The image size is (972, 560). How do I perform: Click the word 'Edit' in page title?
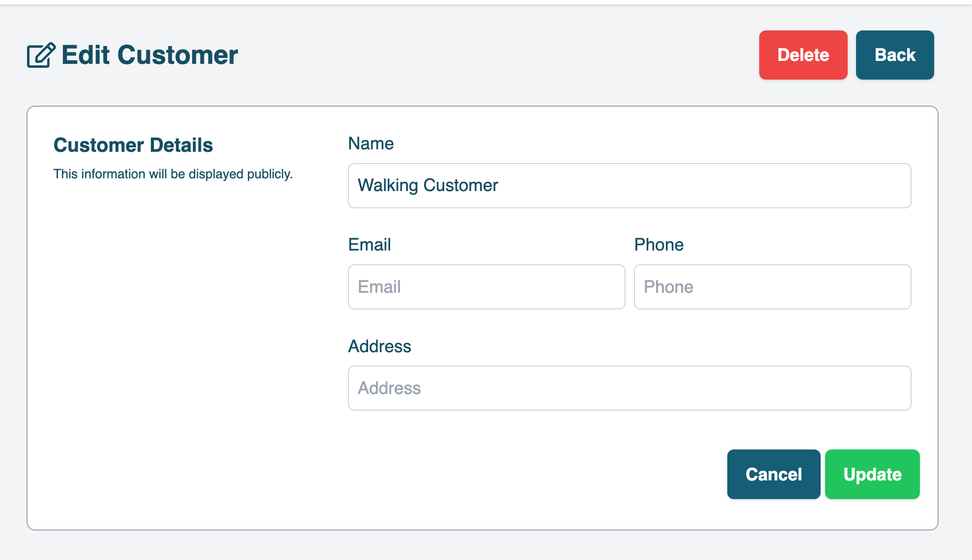pyautogui.click(x=86, y=55)
